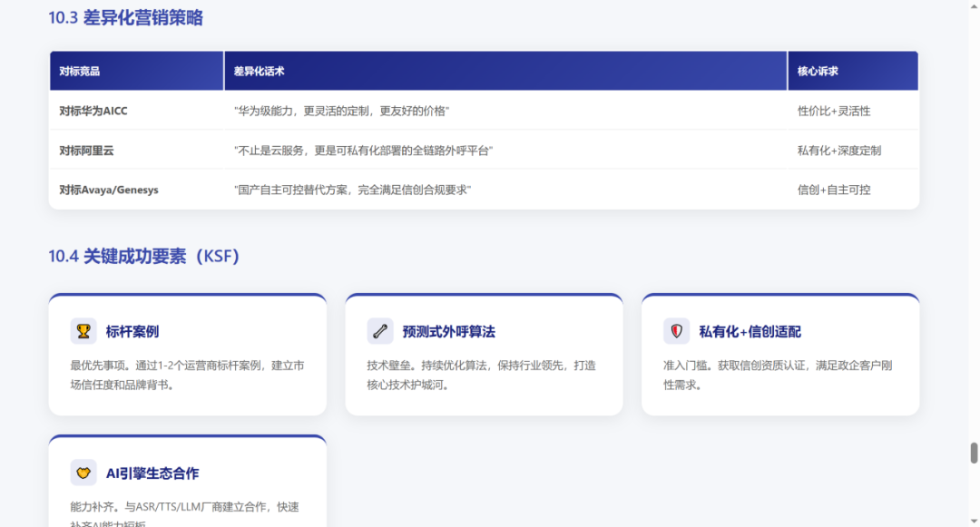Click the vertical scrollbar thumb
980x527 pixels.
[974, 453]
